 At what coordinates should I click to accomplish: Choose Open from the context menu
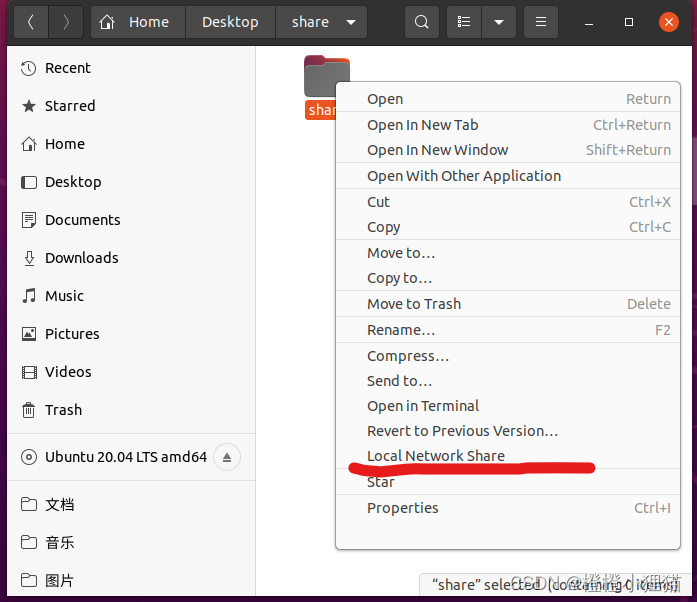click(508, 99)
